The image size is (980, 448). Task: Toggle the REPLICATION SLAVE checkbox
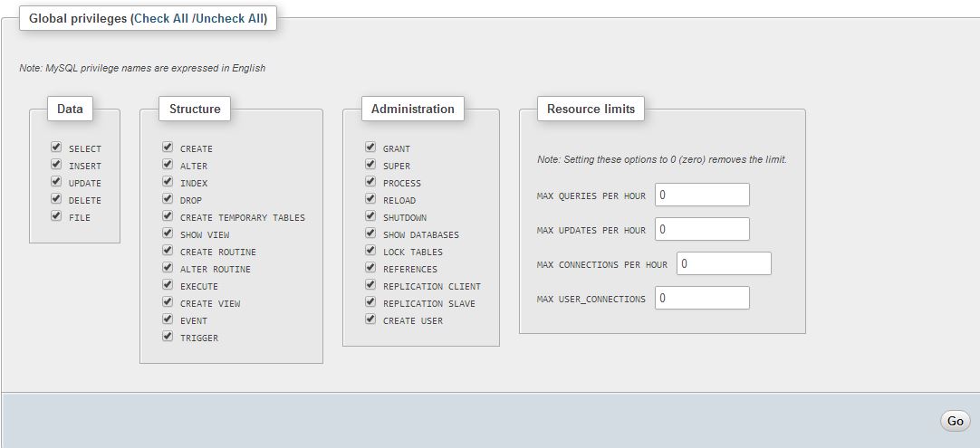point(370,302)
